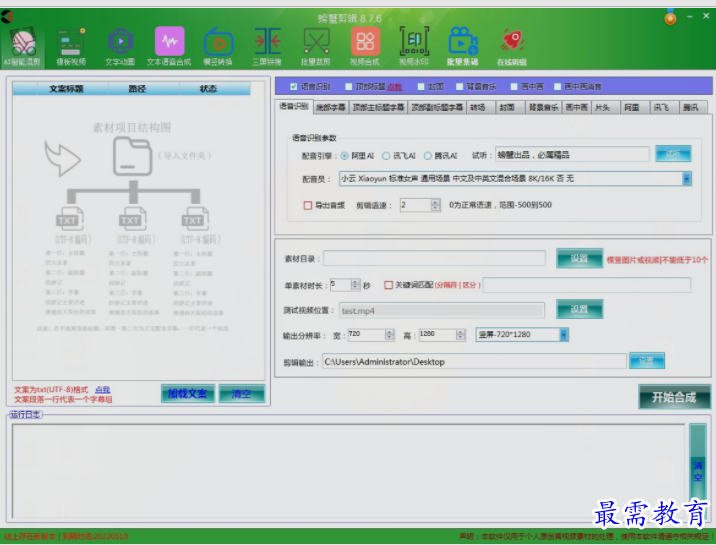Enable the 背景音乐 checkbox
Viewport: 716px width, 545px height.
[x=460, y=86]
